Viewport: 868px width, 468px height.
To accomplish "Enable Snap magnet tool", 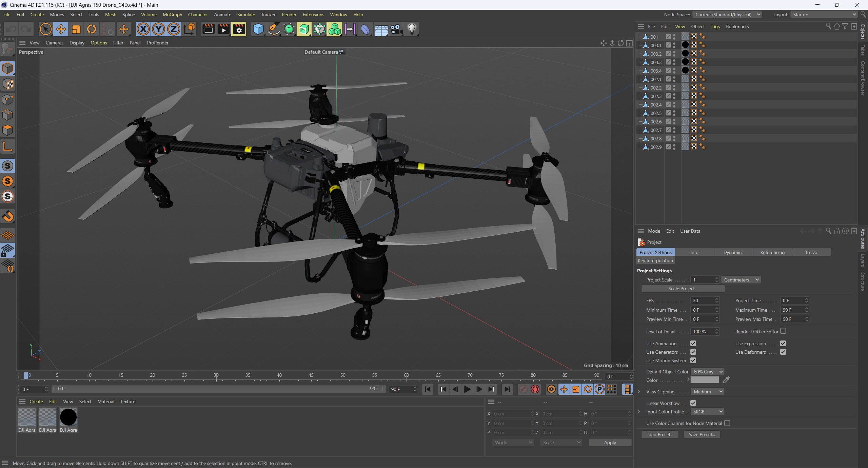I will (8, 216).
